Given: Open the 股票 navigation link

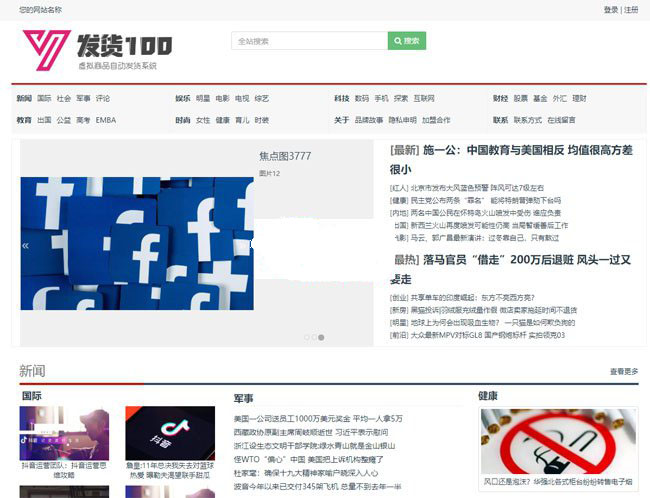Looking at the screenshot, I should (x=521, y=98).
